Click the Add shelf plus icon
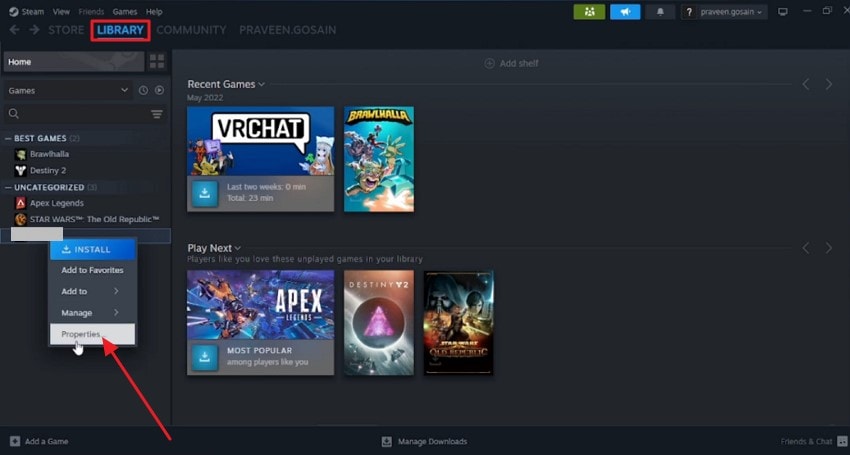Viewport: 850px width, 455px height. click(x=490, y=63)
